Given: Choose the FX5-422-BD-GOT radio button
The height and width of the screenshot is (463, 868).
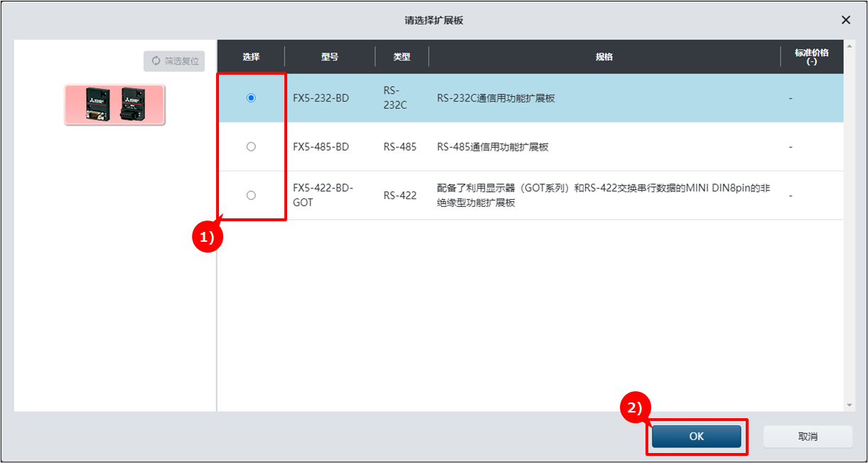Looking at the screenshot, I should pos(251,195).
